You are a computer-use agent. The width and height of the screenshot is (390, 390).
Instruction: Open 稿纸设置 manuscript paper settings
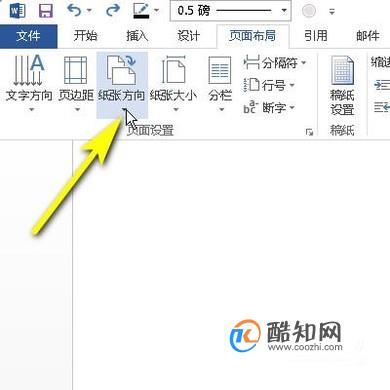342,86
